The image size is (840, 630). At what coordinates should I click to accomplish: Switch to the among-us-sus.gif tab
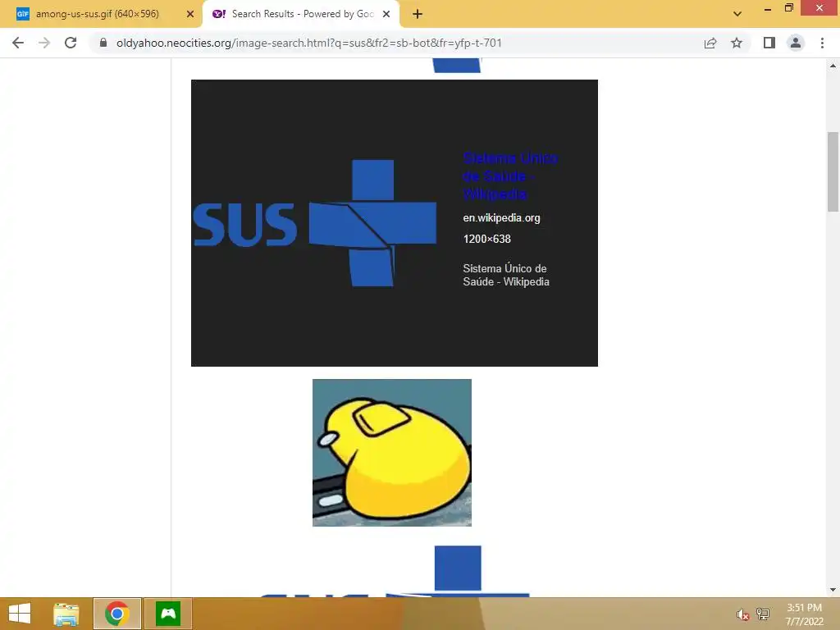[x=98, y=14]
